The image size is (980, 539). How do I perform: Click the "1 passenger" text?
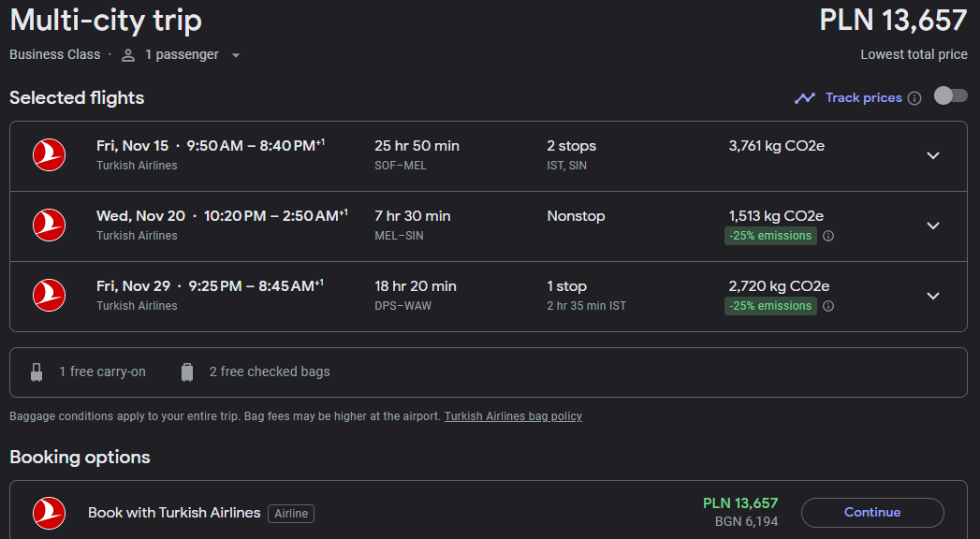182,55
